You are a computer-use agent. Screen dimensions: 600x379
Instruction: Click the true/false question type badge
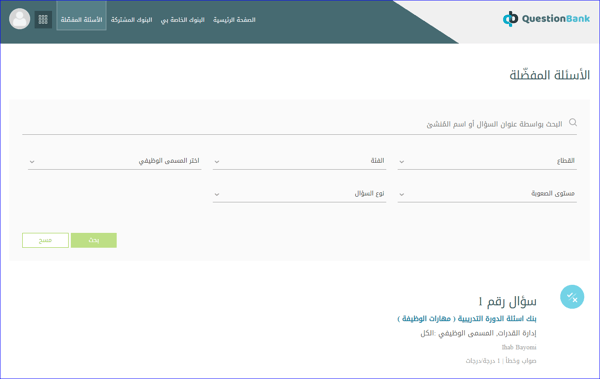[572, 297]
